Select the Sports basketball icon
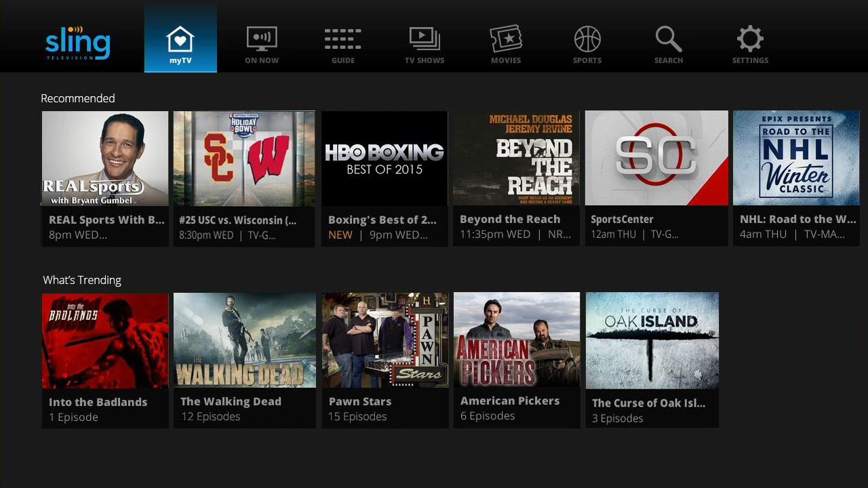Viewport: 868px width, 488px height. pos(587,39)
